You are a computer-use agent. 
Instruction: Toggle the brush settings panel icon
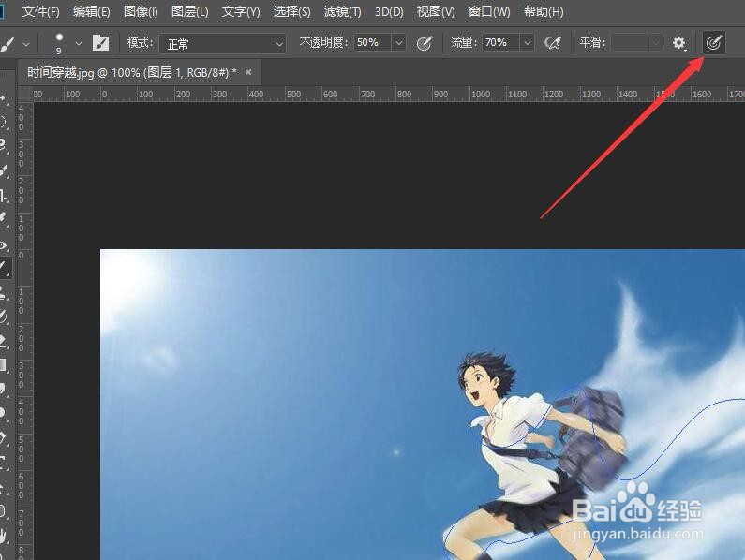pyautogui.click(x=100, y=43)
